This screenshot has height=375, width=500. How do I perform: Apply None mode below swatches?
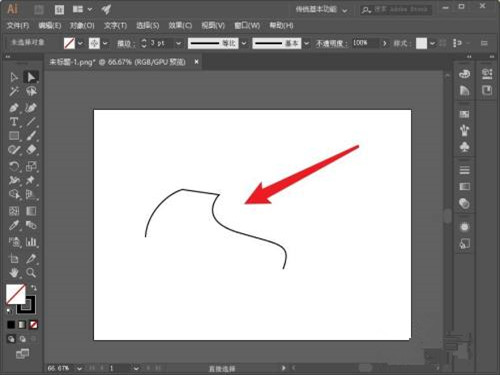point(33,324)
